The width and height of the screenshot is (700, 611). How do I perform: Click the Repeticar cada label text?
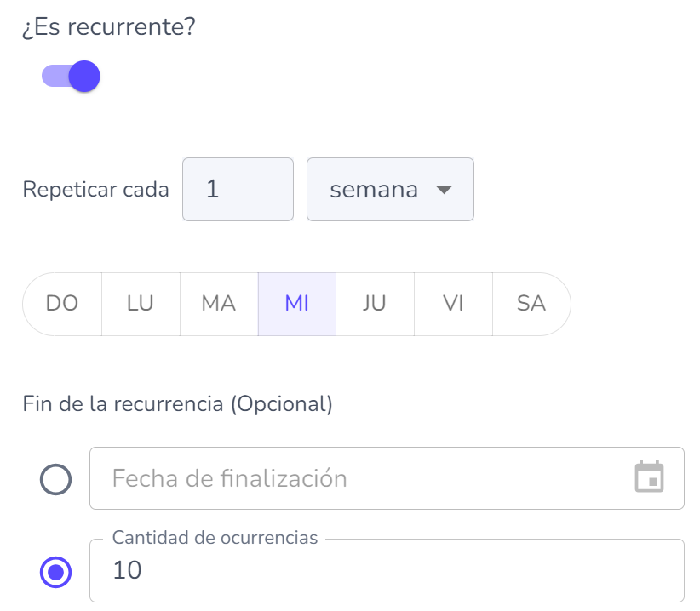click(96, 189)
